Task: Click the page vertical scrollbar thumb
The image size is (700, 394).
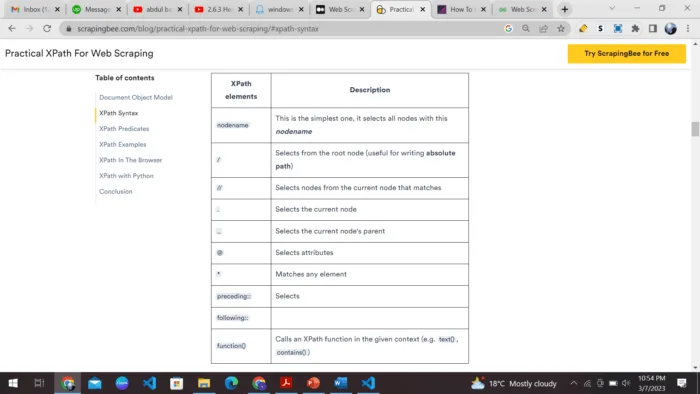Action: (x=695, y=129)
